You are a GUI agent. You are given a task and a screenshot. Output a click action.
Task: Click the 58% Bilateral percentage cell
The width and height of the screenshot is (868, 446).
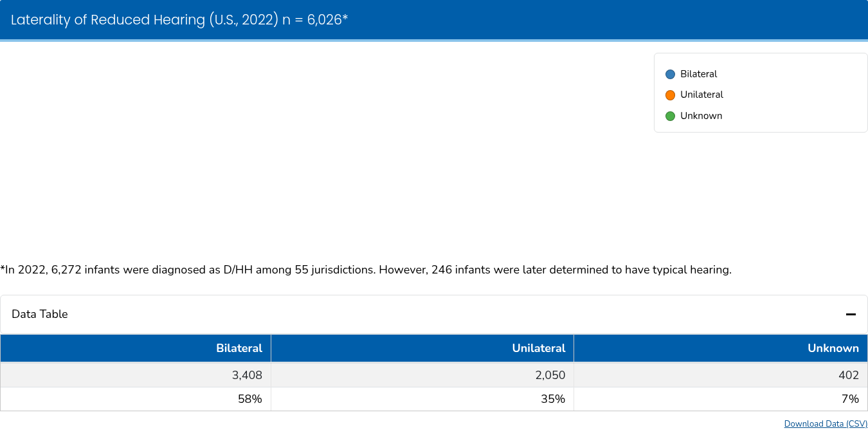pos(249,399)
